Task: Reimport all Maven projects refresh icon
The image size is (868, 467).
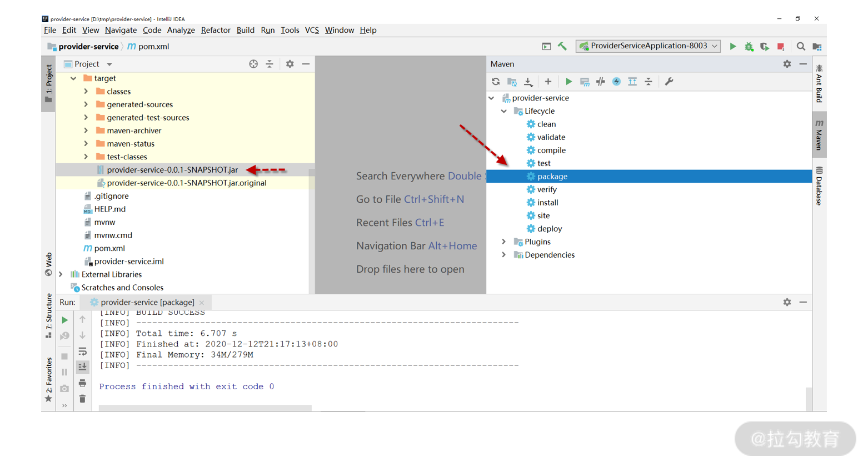Action: (496, 82)
